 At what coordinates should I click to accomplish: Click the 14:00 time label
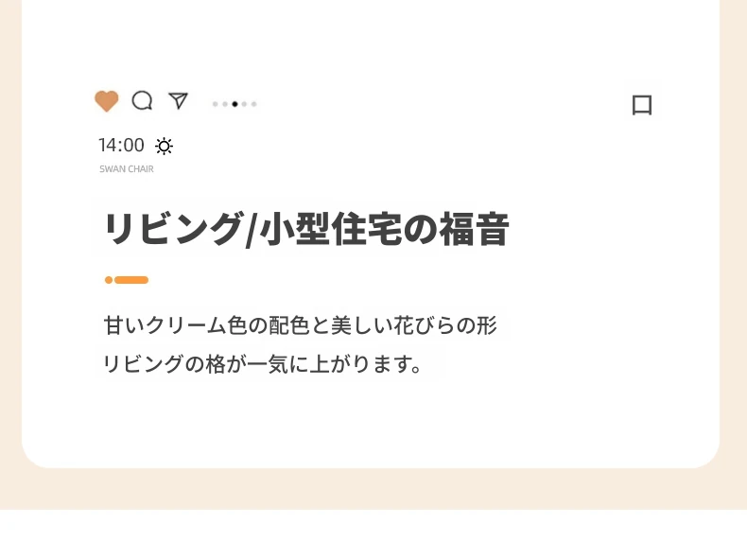pos(121,146)
